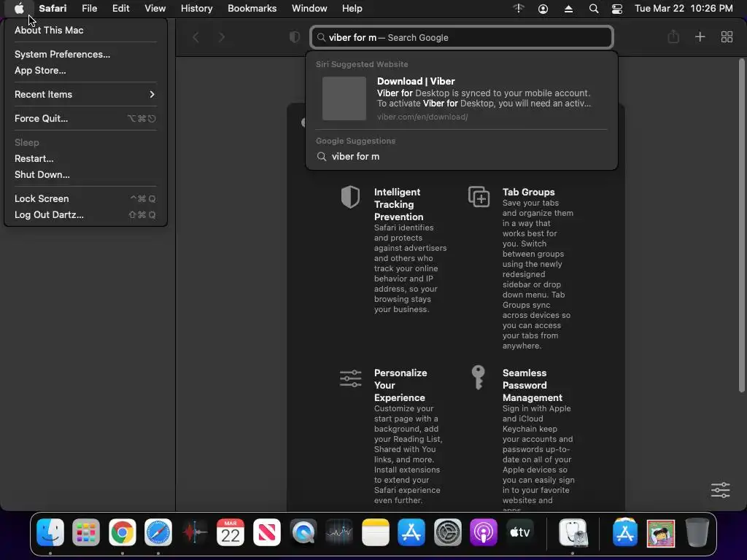Select Force Quit… menu entry

click(86, 119)
